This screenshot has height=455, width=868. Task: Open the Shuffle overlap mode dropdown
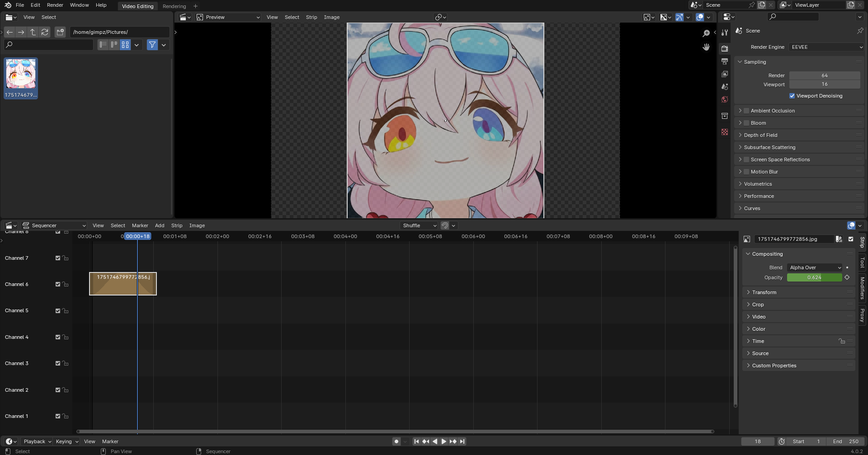[x=419, y=225]
